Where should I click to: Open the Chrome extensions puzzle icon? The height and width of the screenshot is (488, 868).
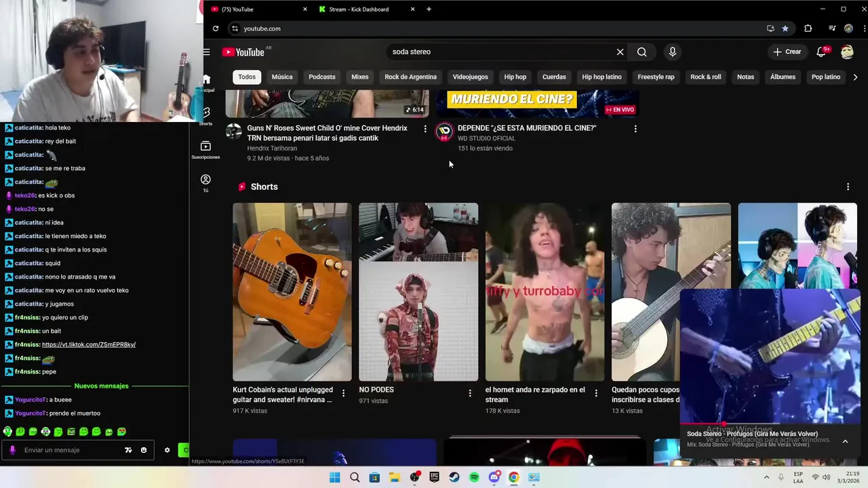(808, 28)
